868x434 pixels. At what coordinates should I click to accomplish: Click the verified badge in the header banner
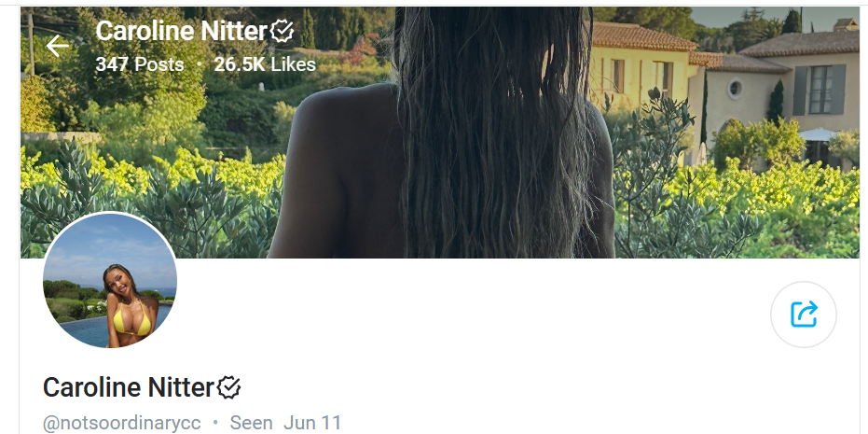pyautogui.click(x=282, y=31)
